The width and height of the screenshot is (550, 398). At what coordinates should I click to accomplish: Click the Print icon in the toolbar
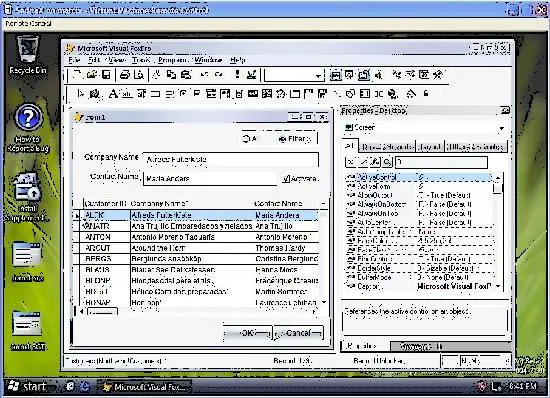125,75
